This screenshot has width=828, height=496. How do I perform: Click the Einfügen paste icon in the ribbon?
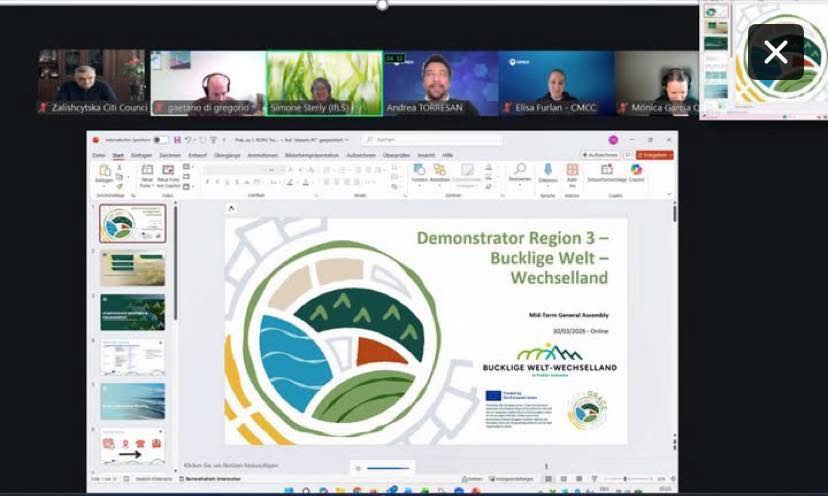(104, 174)
